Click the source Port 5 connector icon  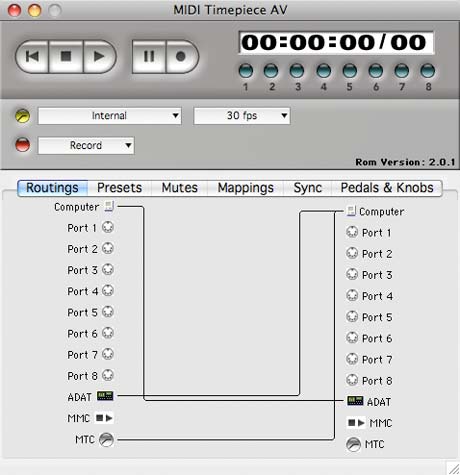tap(108, 312)
